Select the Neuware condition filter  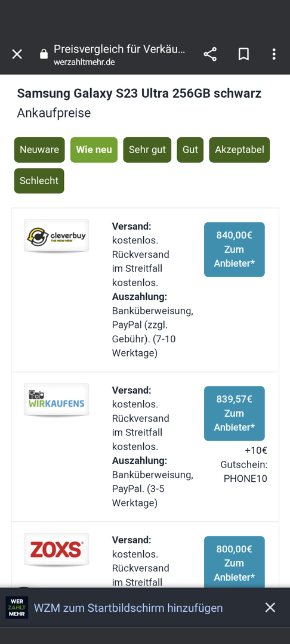tap(39, 150)
